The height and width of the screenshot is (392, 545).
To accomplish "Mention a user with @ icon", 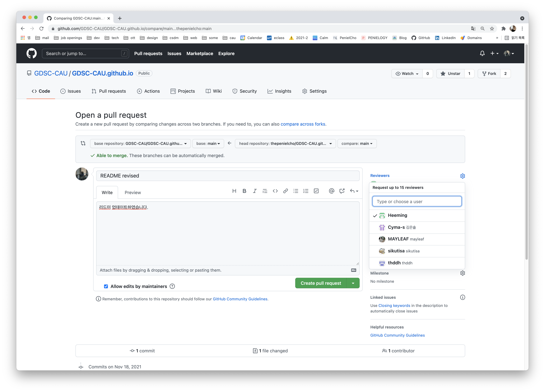I will pos(331,191).
